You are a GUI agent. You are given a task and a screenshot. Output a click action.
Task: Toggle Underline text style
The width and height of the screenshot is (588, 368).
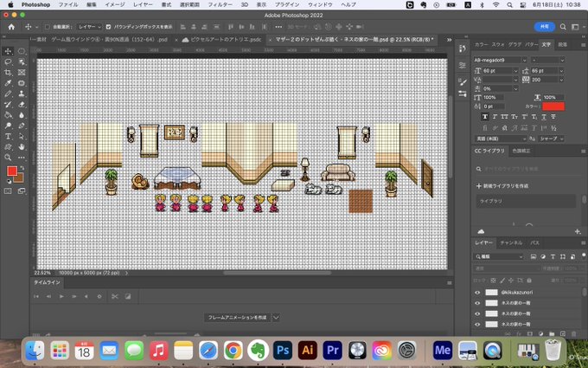543,117
